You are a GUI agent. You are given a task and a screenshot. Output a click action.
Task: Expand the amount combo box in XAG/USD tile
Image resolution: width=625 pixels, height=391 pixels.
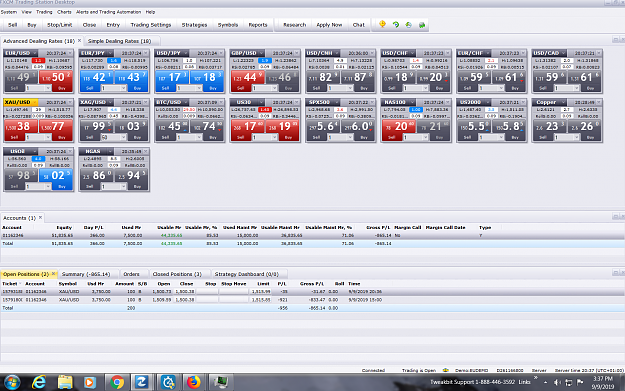point(123,138)
